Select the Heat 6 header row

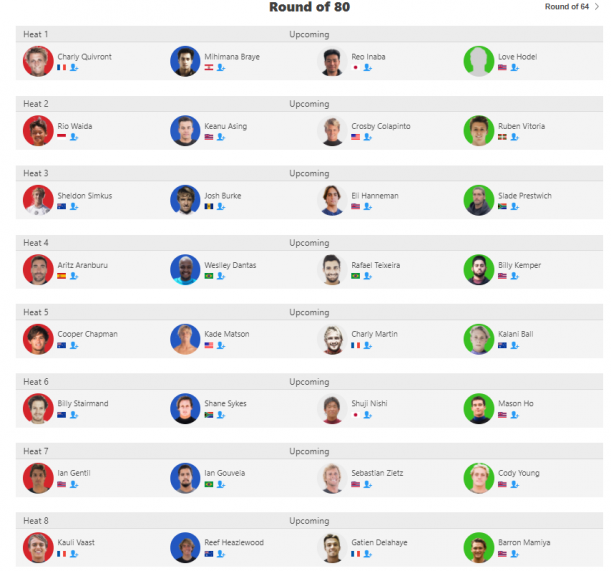(x=309, y=382)
